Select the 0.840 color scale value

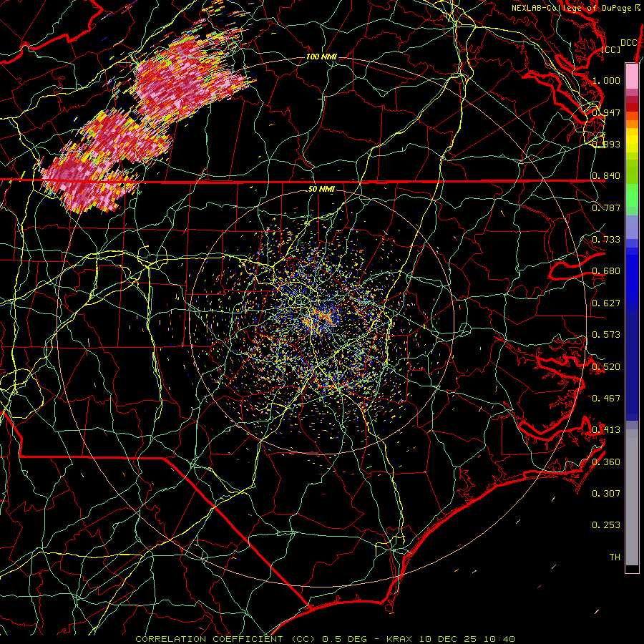tap(606, 176)
